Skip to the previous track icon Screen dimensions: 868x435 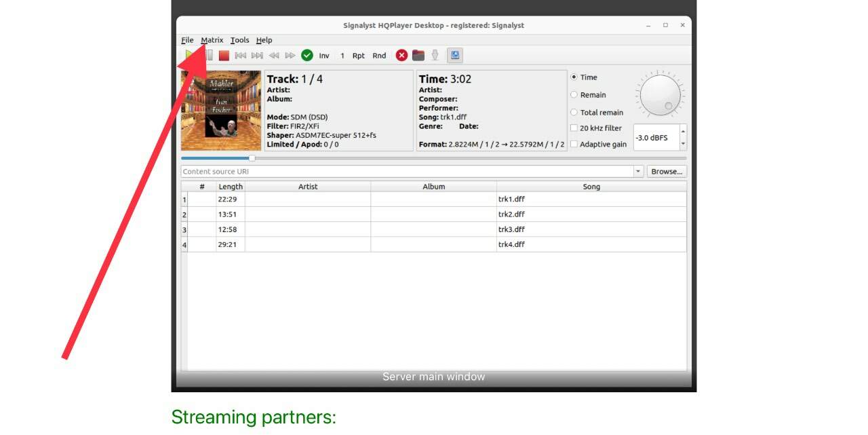coord(240,56)
